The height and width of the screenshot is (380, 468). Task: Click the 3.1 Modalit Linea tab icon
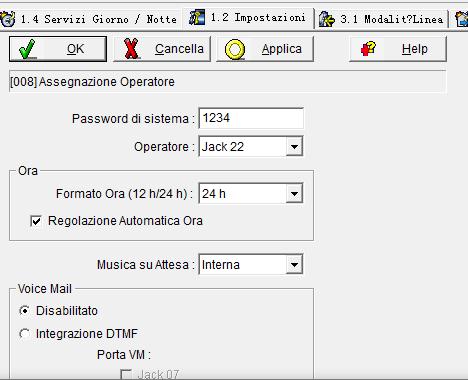click(326, 19)
